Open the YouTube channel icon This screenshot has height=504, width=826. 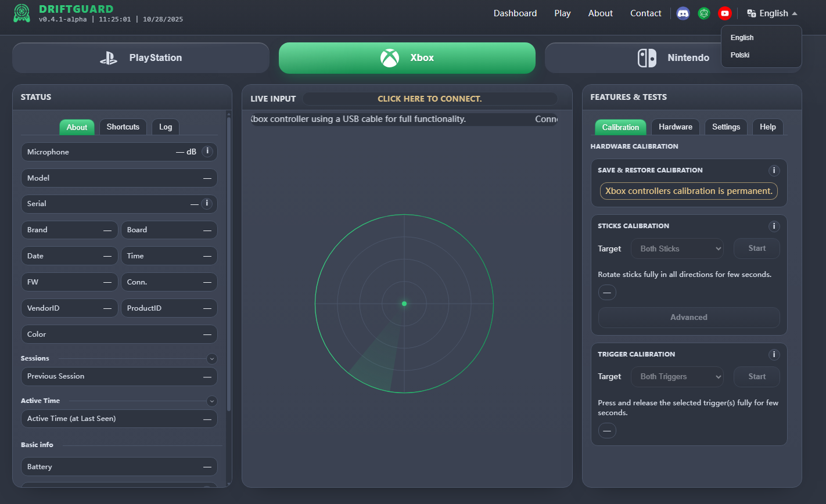pos(724,13)
